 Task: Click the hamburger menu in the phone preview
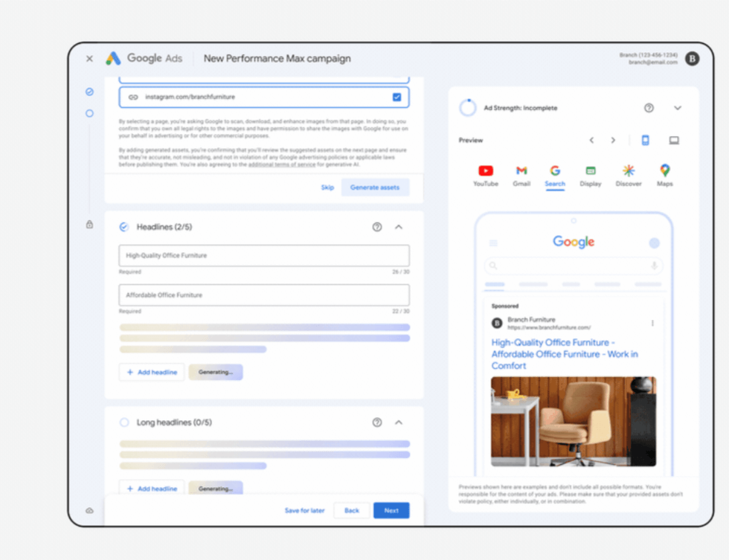[493, 243]
